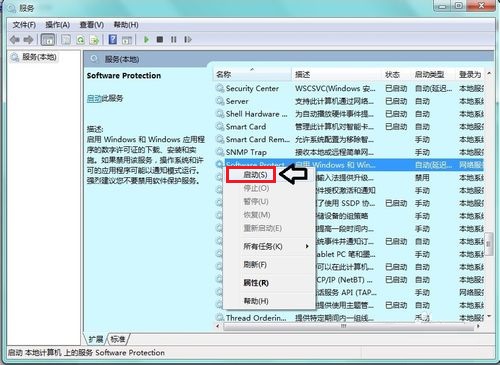
Task: Choose 帮助(H) in the context menu
Action: [269, 301]
